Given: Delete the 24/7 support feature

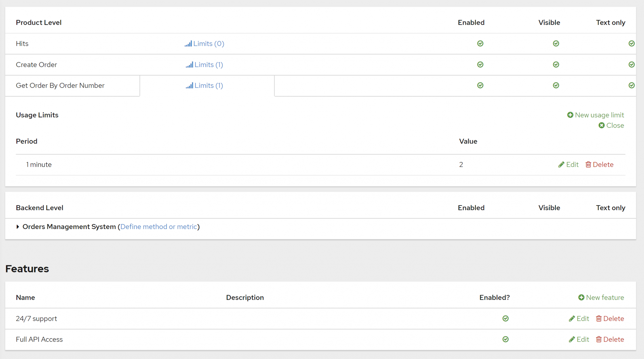Looking at the screenshot, I should pos(609,318).
